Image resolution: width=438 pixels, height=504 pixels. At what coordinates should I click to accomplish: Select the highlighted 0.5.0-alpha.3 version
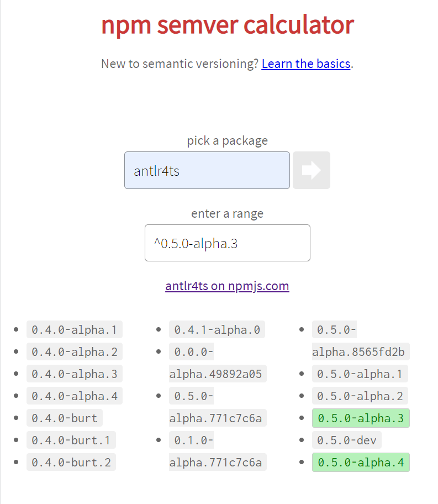[x=360, y=418]
